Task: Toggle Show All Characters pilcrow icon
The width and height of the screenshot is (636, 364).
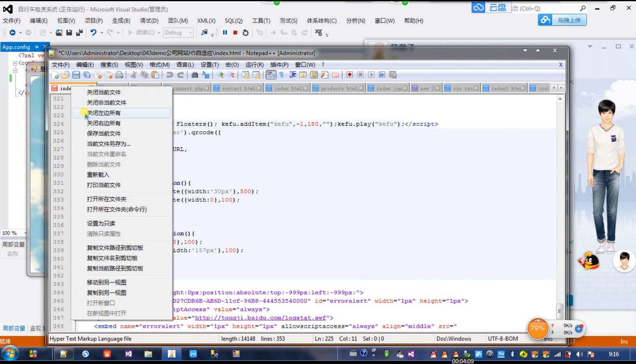Action: click(x=282, y=75)
